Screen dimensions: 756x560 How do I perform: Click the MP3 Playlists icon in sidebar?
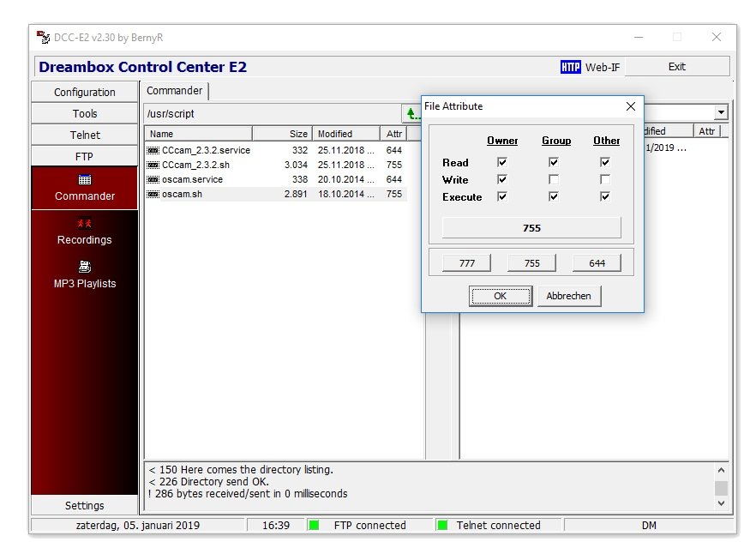85,266
